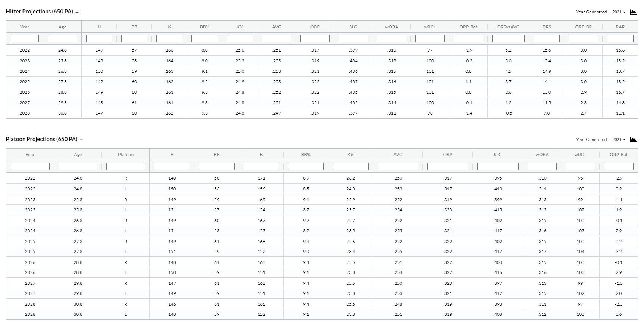This screenshot has width=644, height=324.
Task: Click ORP-Bat value 0.6 in 2028 L row
Action: pos(619,314)
